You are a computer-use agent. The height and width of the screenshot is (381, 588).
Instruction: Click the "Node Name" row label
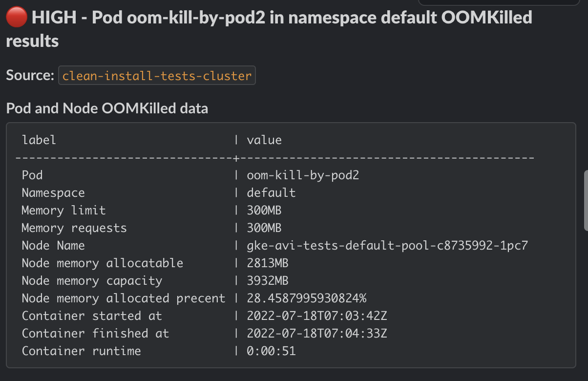pos(53,246)
